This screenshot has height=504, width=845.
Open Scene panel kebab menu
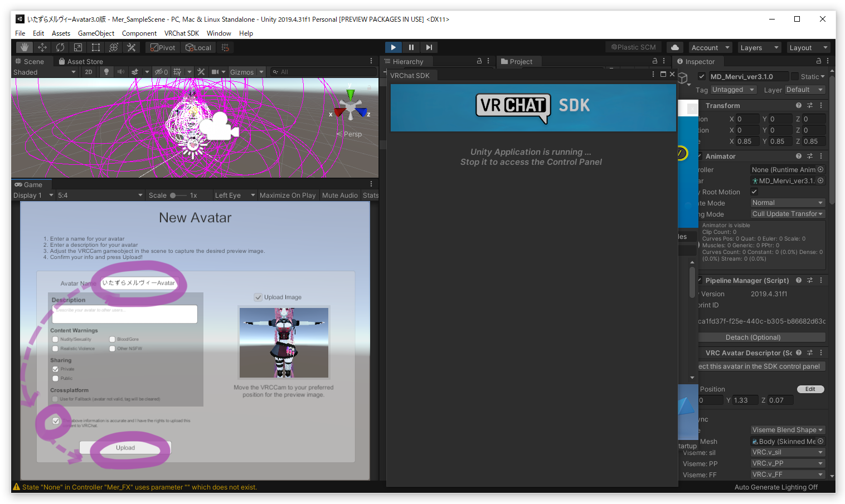point(371,61)
